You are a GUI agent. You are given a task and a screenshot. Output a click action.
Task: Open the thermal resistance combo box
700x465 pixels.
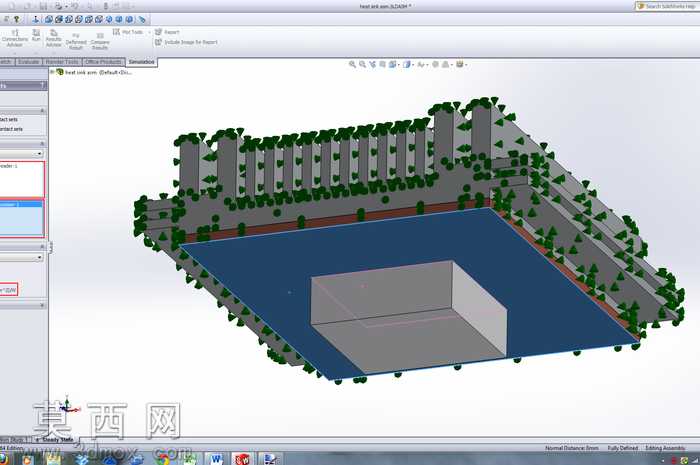click(x=21, y=257)
